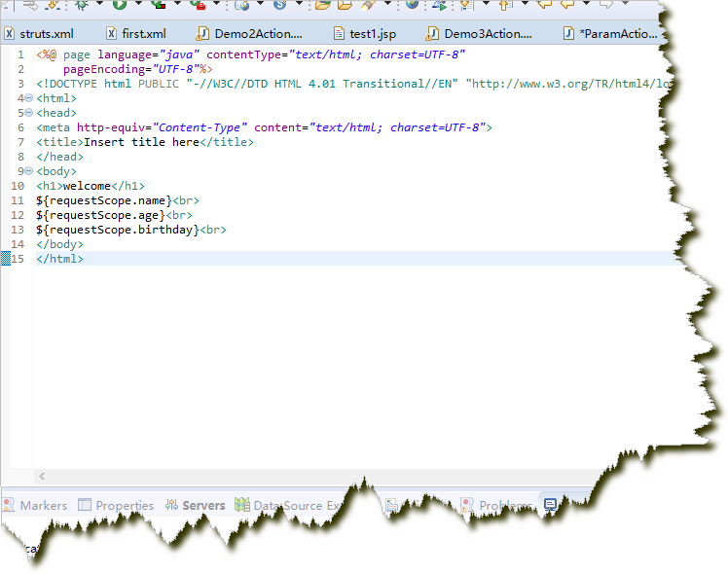Open the Data Source Explorer view tab
The width and height of the screenshot is (728, 574).
[x=288, y=505]
